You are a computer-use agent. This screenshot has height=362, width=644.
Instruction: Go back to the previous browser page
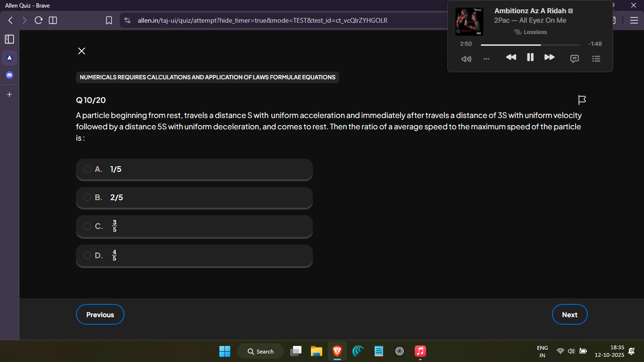coord(10,20)
